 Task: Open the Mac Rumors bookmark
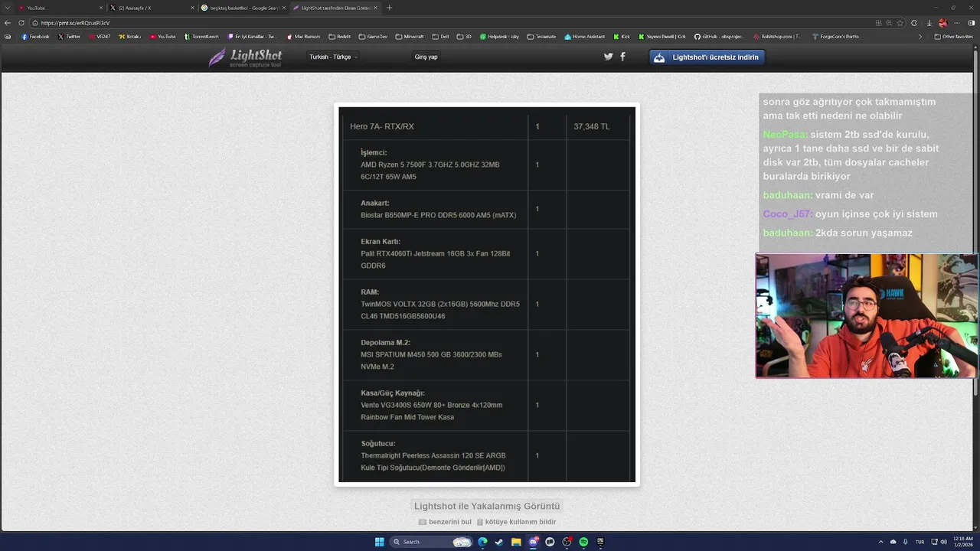click(303, 36)
